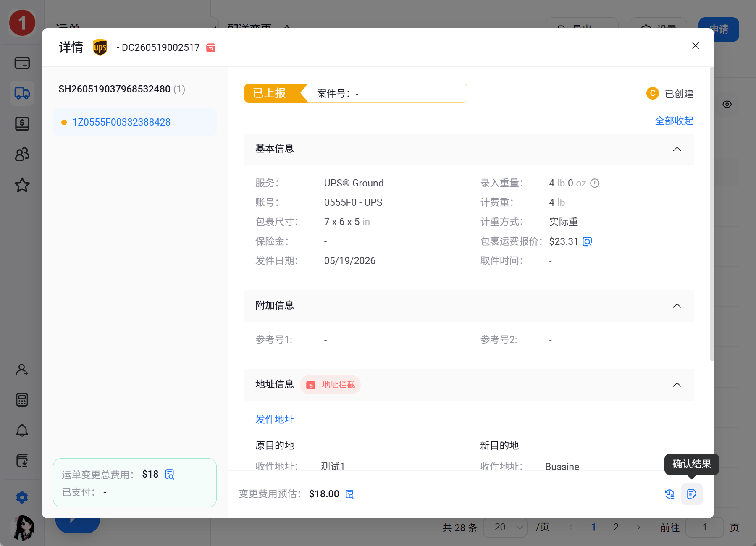756x546 pixels.
Task: Click the 实际重 weighing method value
Action: tap(564, 222)
